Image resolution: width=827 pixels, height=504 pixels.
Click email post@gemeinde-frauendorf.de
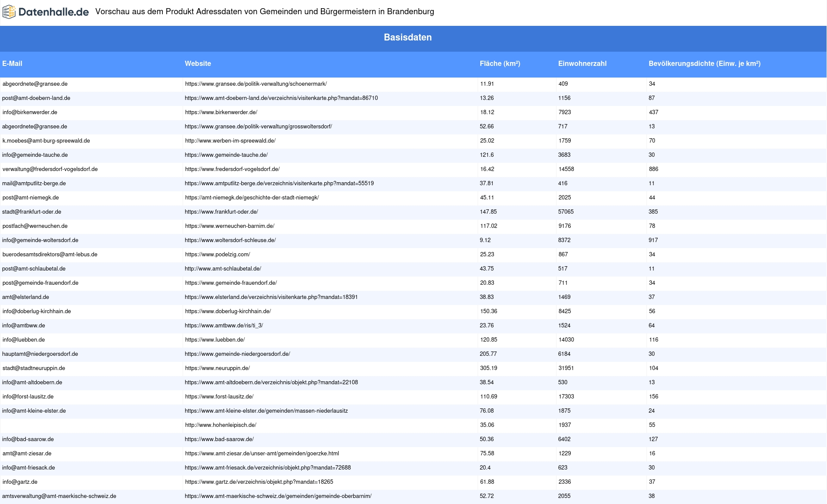40,283
